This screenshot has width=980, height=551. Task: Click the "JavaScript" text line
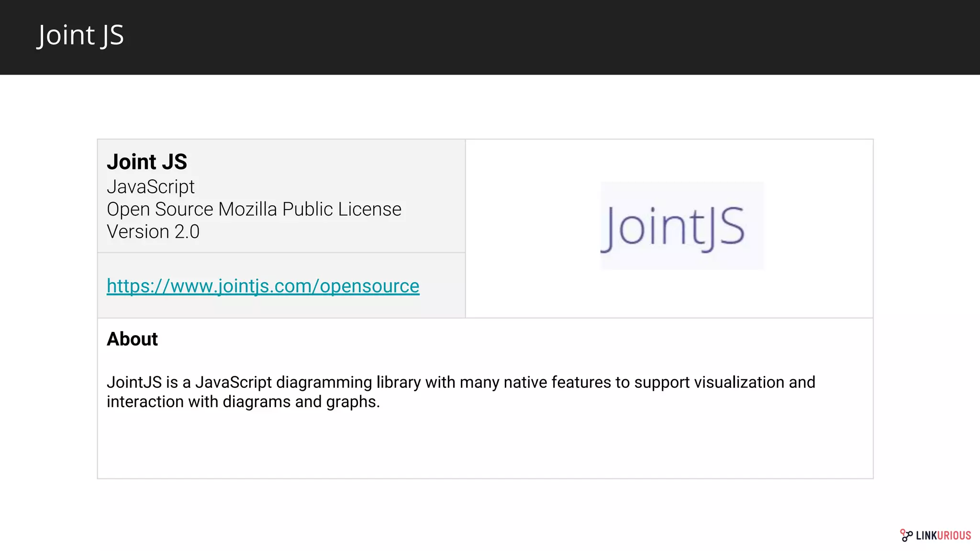point(150,187)
